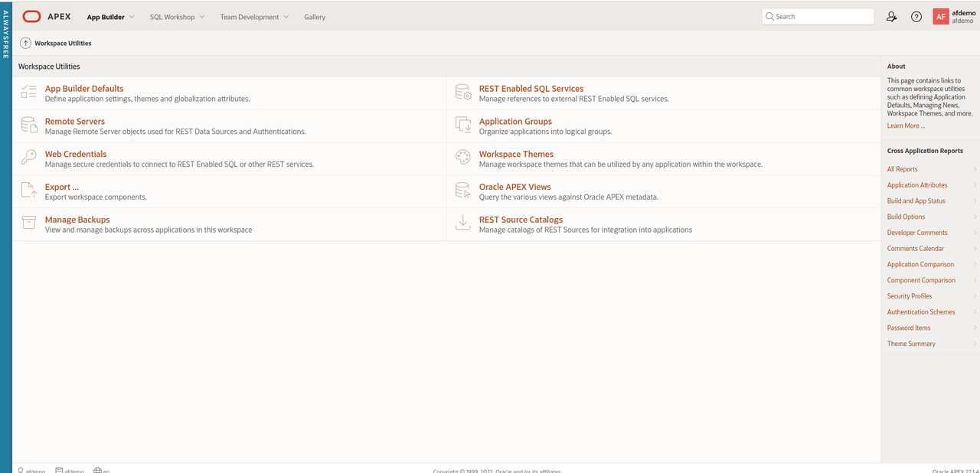The height and width of the screenshot is (473, 980).
Task: Select Gallery in the top navigation
Action: pos(315,16)
